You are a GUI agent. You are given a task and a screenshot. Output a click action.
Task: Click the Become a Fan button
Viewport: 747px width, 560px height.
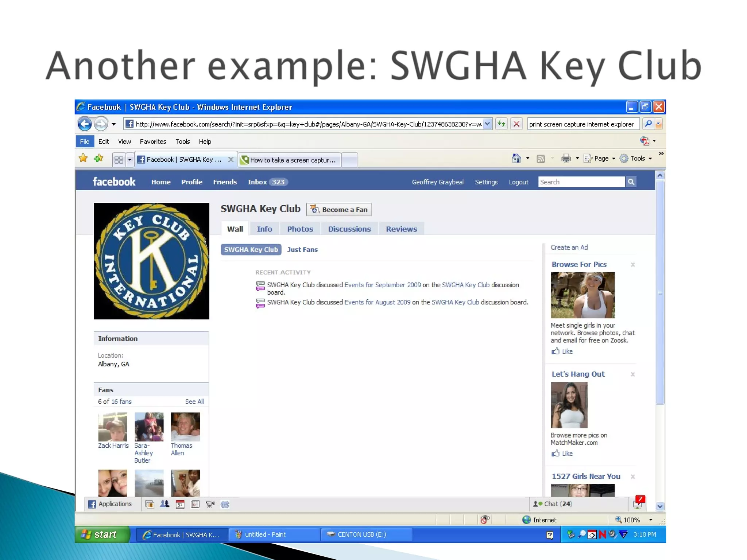(339, 210)
